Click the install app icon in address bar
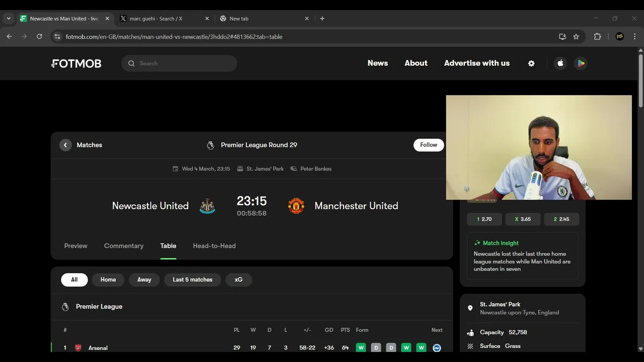 [x=562, y=37]
